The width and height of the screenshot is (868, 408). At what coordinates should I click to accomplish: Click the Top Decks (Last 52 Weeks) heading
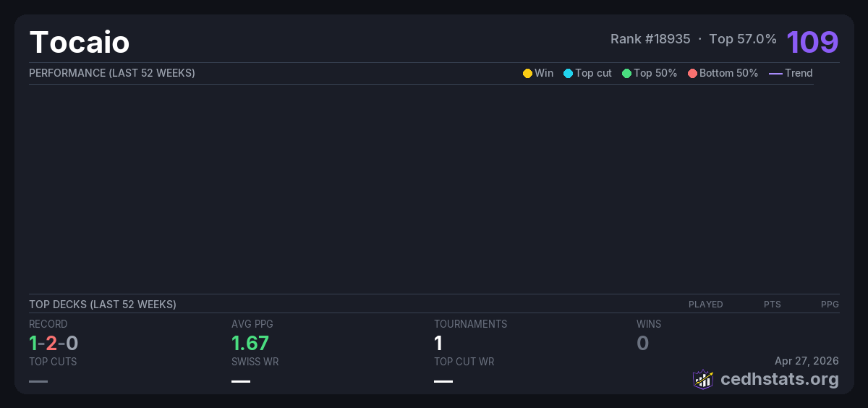tap(103, 305)
